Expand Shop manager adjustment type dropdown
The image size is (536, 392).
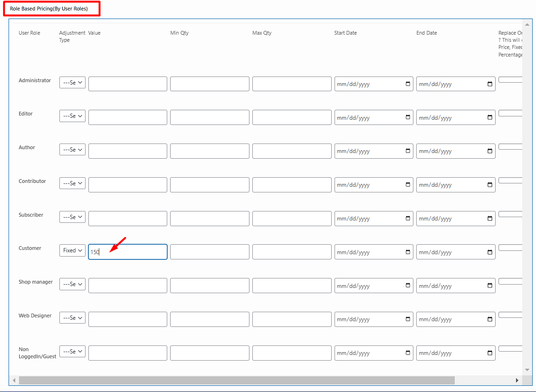click(72, 284)
